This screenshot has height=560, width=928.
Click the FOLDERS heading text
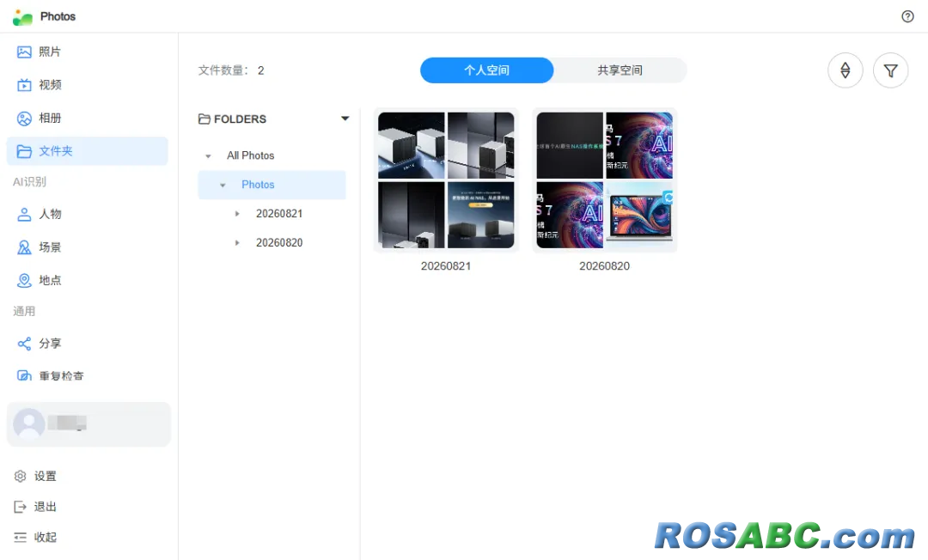tap(240, 119)
